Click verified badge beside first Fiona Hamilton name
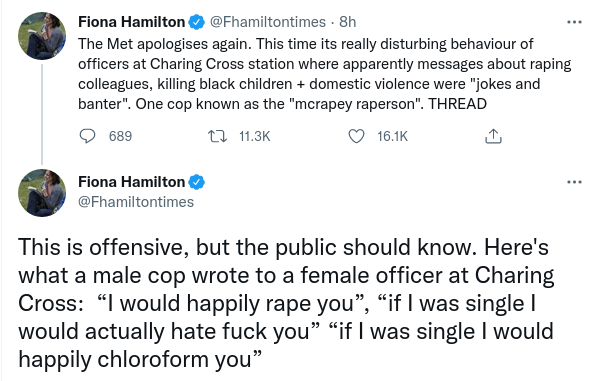Image resolution: width=593 pixels, height=381 pixels. (196, 22)
